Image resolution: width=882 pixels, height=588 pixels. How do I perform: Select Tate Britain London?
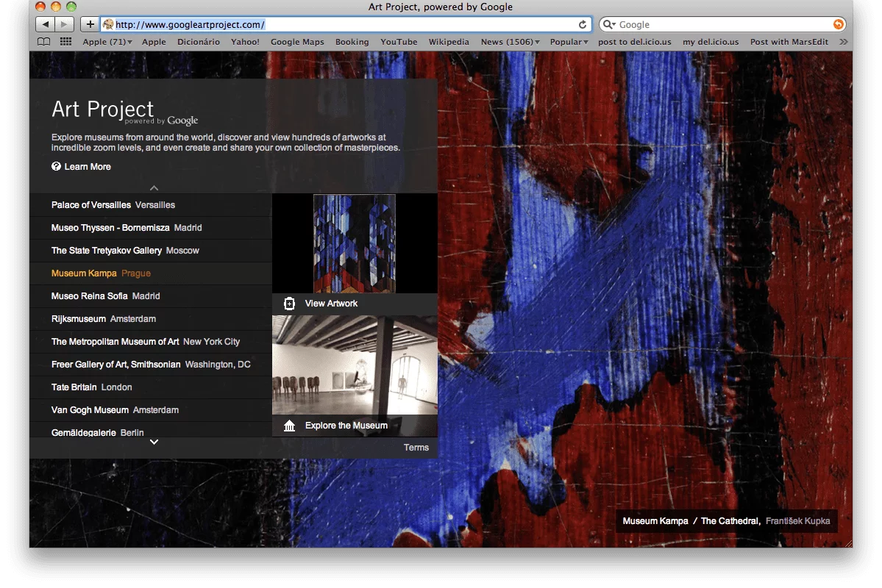click(x=151, y=387)
